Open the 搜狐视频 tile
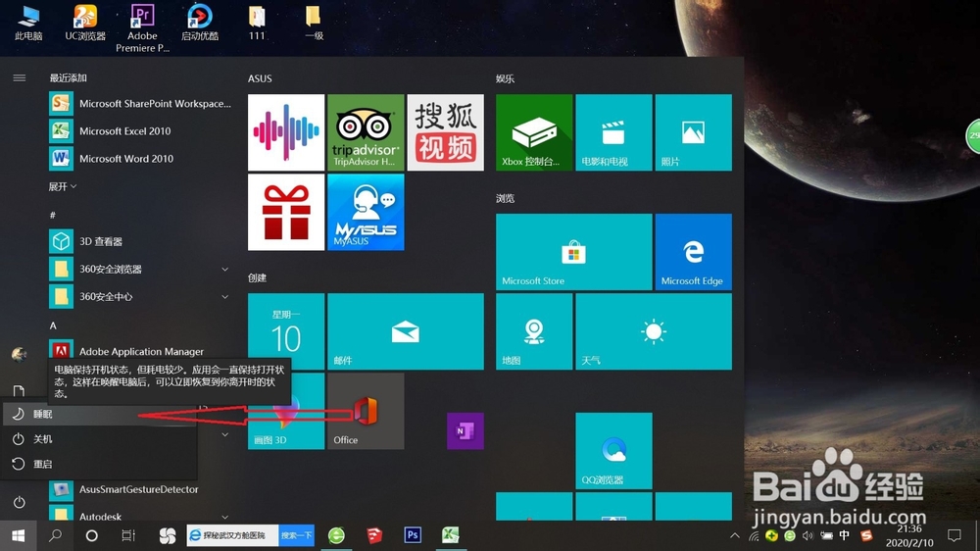The width and height of the screenshot is (980, 551). coord(446,132)
